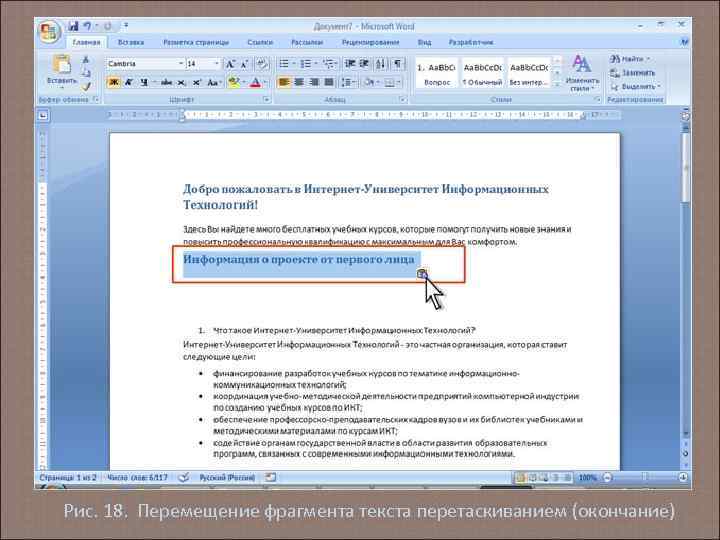Apply multilevel list formatting

pos(328,64)
